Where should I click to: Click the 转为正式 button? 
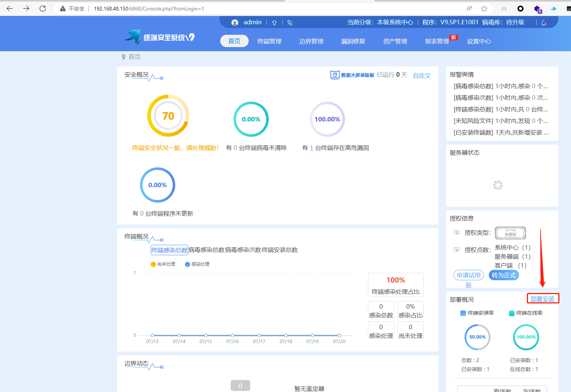[x=504, y=275]
